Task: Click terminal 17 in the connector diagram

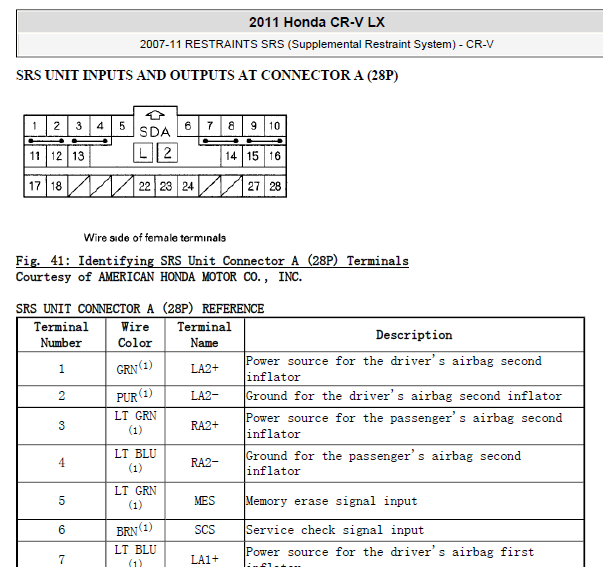Action: (35, 186)
